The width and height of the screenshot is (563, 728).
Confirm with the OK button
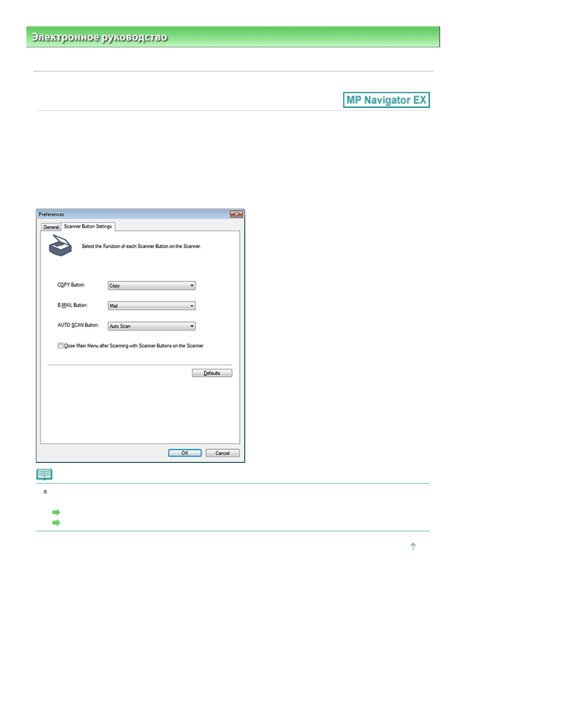click(x=184, y=453)
